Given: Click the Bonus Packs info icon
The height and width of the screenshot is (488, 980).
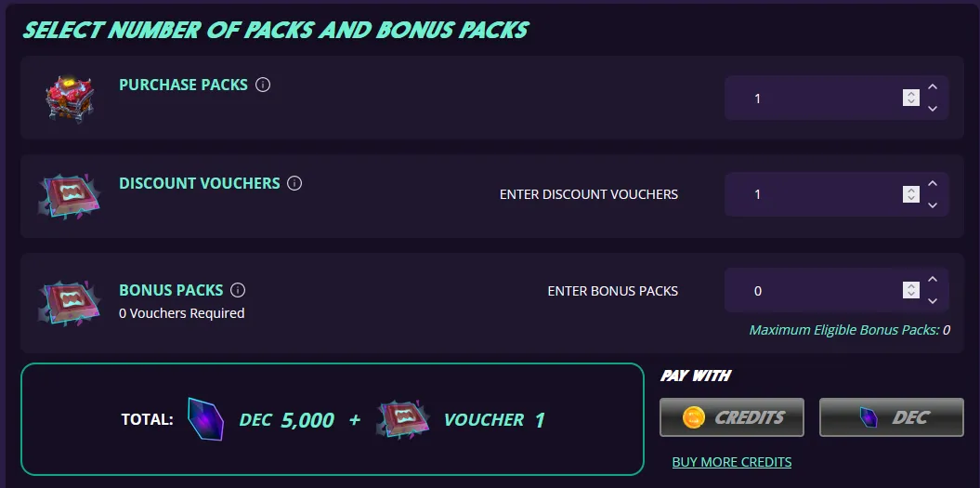Looking at the screenshot, I should coord(238,290).
